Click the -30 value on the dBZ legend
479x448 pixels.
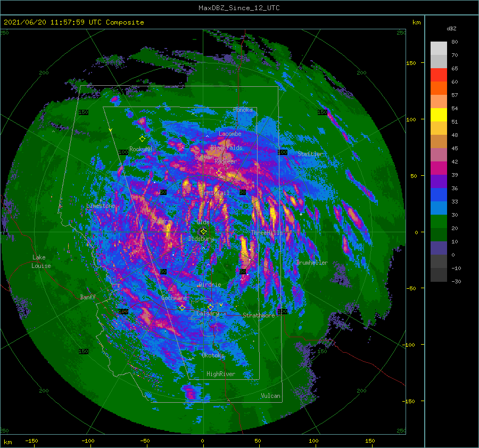click(x=456, y=282)
